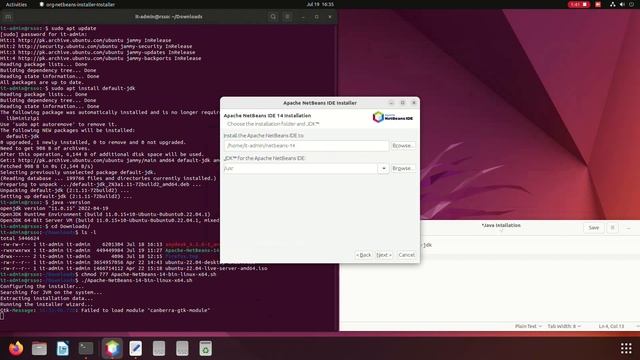Click 'sudo apt install default-jdk' terminal line
The width and height of the screenshot is (640, 360).
93,88
